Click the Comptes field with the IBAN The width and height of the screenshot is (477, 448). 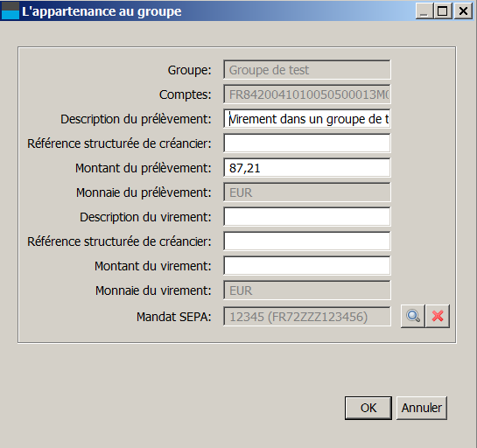tap(307, 94)
